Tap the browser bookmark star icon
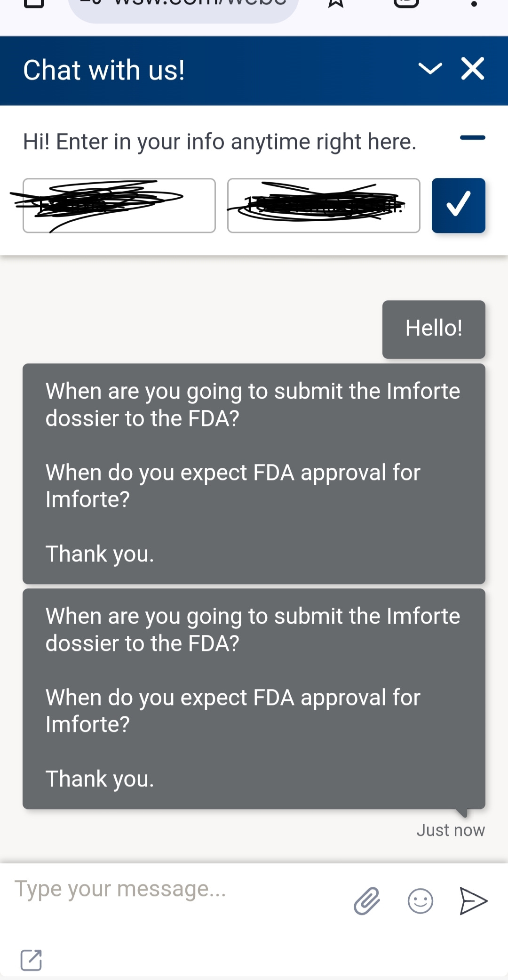Image resolution: width=508 pixels, height=980 pixels. [336, 4]
